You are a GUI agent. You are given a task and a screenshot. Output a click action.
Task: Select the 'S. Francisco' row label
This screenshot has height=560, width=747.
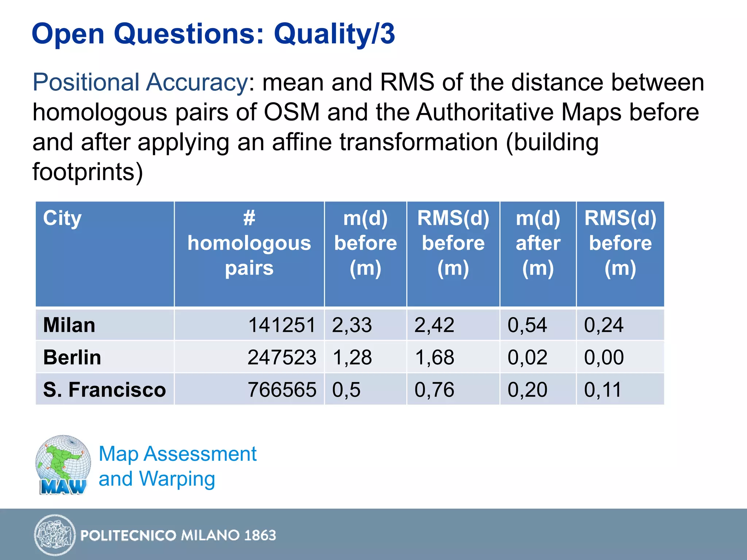(x=104, y=389)
